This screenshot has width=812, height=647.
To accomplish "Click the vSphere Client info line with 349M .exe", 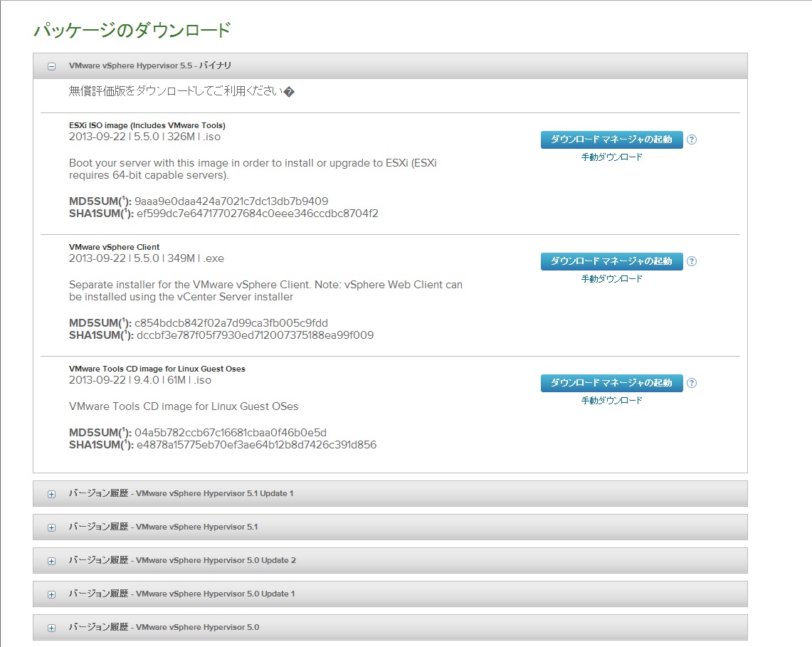I will [146, 258].
